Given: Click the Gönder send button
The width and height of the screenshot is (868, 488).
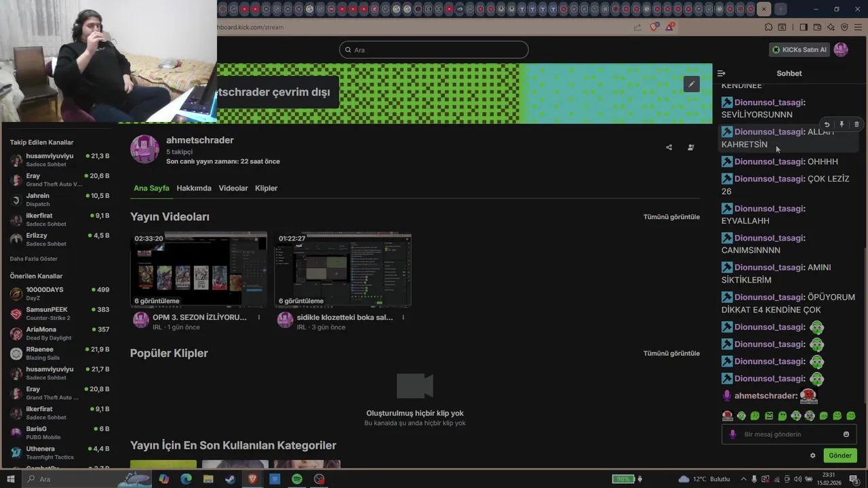Looking at the screenshot, I should [840, 455].
